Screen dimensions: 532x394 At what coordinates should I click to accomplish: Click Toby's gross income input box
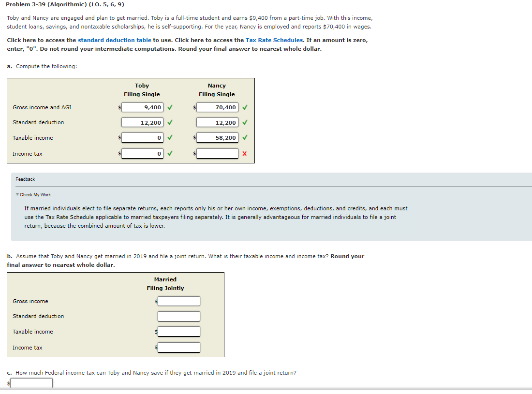pos(142,107)
